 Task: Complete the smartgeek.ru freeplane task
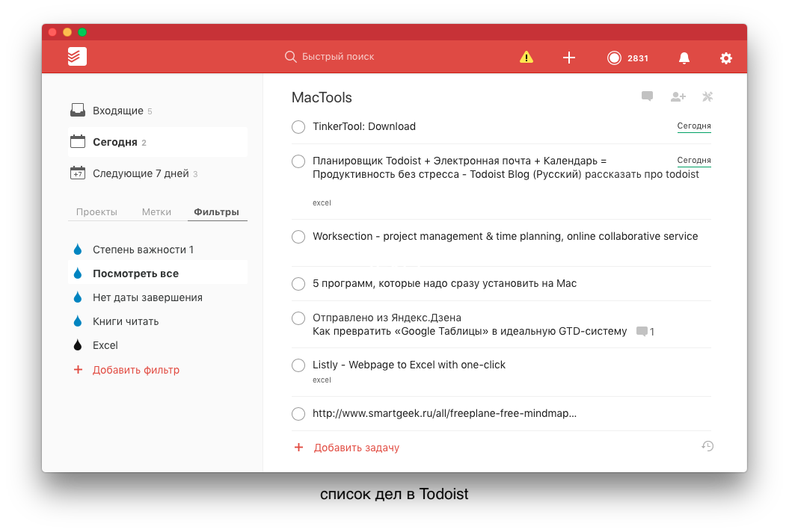pos(298,414)
